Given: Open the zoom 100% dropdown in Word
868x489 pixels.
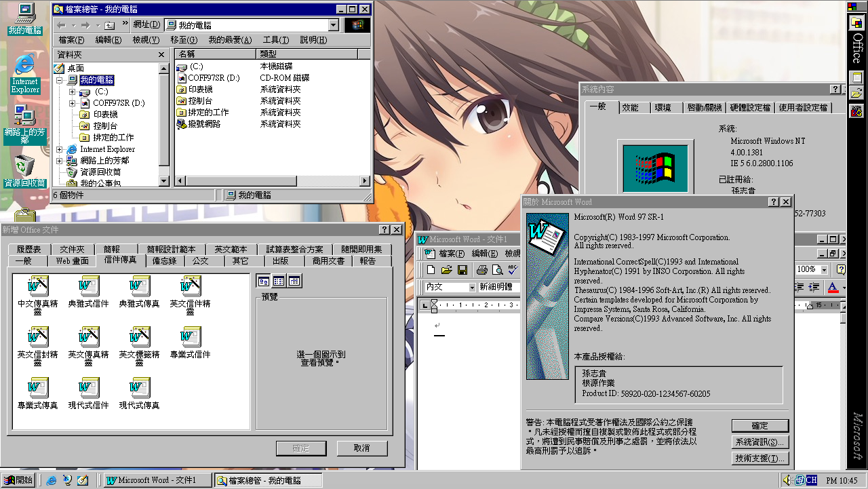Looking at the screenshot, I should (x=825, y=269).
